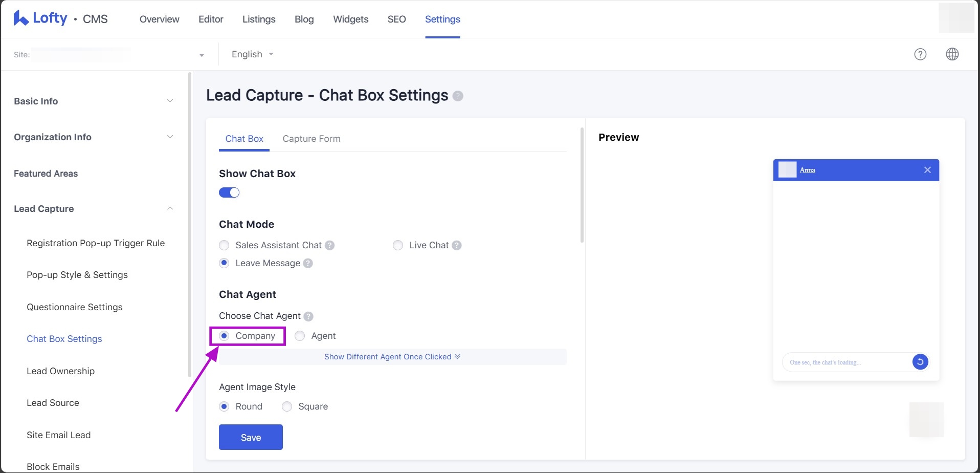Close the Anna chat preview window
The image size is (980, 473).
[x=927, y=170]
